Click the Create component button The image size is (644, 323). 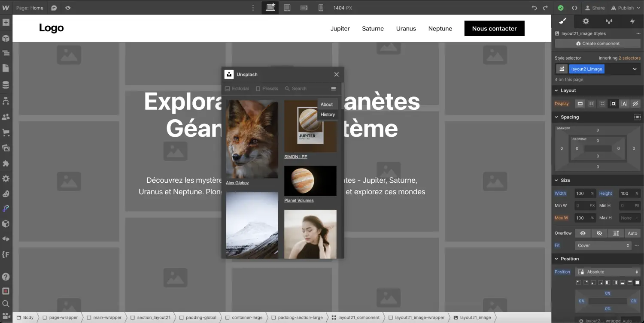(x=598, y=43)
